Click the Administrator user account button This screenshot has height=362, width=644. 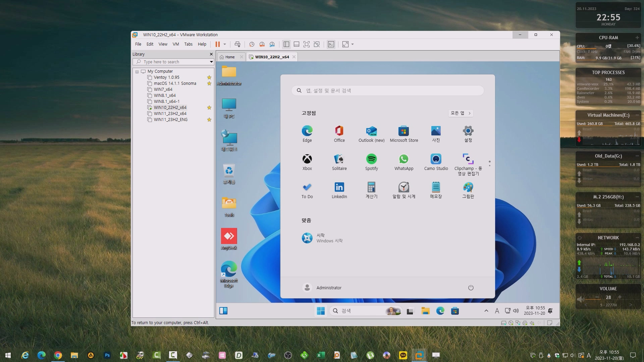tap(322, 288)
